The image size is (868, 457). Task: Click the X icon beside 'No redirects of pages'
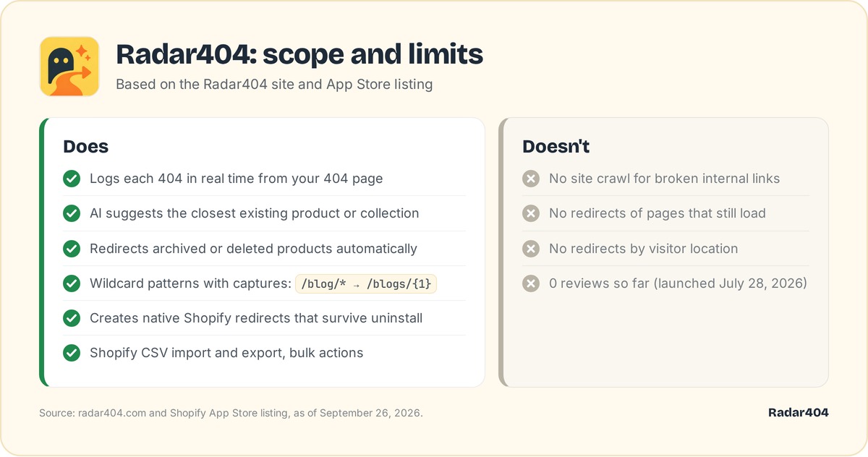coord(531,213)
